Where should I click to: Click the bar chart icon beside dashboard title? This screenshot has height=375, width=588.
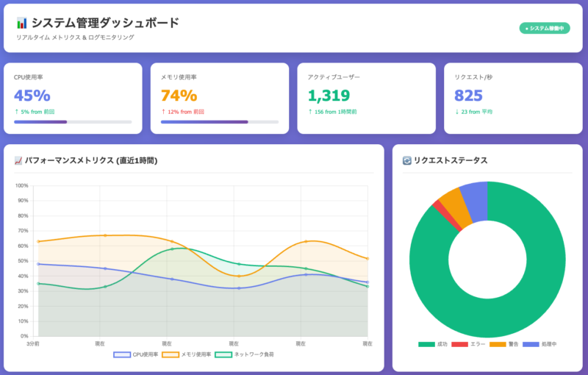click(x=21, y=23)
